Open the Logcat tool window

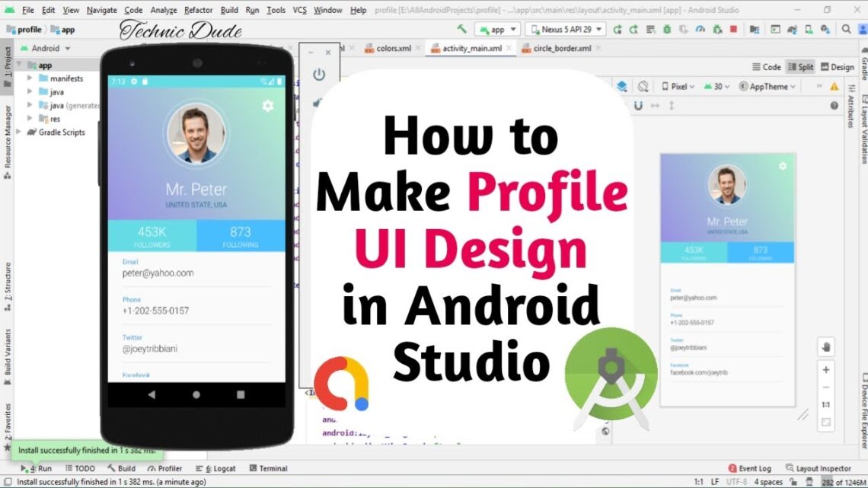point(215,468)
